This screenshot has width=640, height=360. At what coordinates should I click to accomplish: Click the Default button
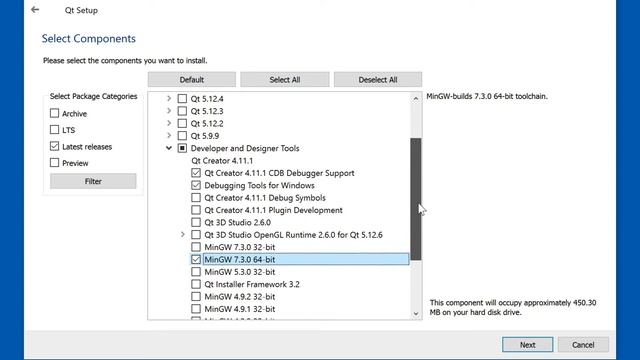(192, 80)
